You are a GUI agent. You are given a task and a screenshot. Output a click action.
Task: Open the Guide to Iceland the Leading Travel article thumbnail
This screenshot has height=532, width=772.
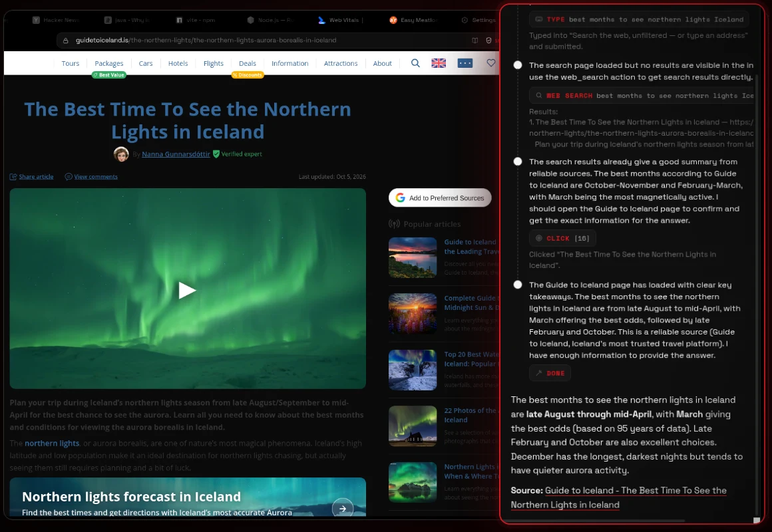coord(413,257)
